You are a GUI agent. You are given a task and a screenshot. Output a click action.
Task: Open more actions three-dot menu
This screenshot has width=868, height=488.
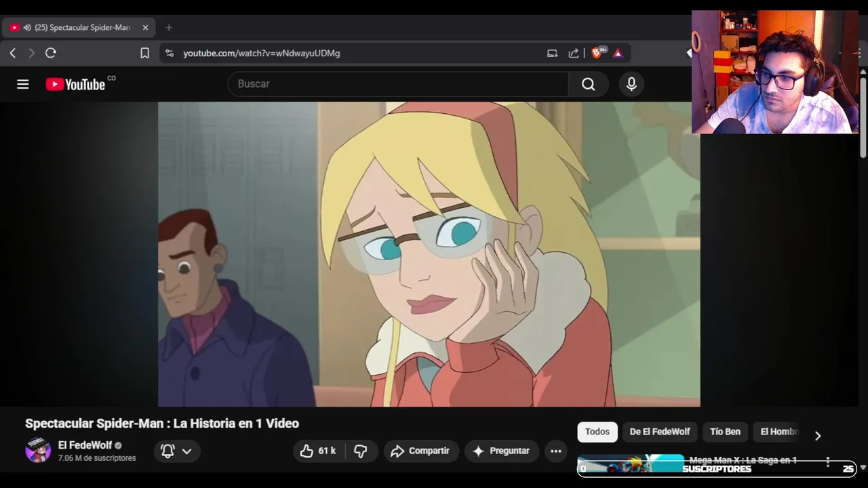[x=556, y=451]
